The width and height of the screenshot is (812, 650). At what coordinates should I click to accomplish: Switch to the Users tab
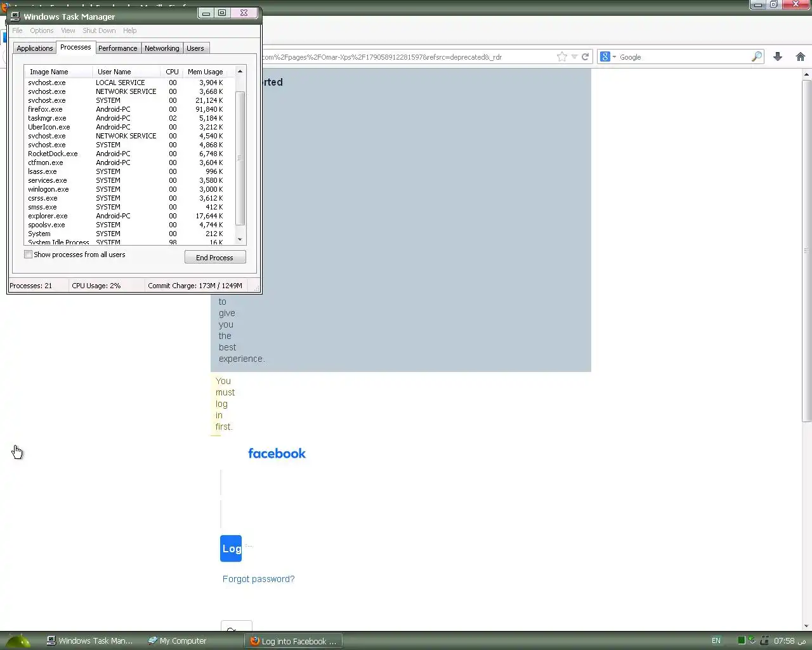click(x=195, y=48)
